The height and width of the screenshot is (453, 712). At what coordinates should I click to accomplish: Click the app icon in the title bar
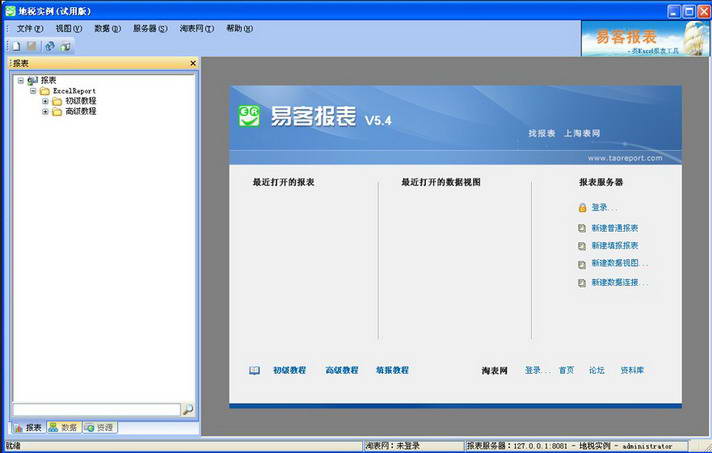(x=10, y=10)
